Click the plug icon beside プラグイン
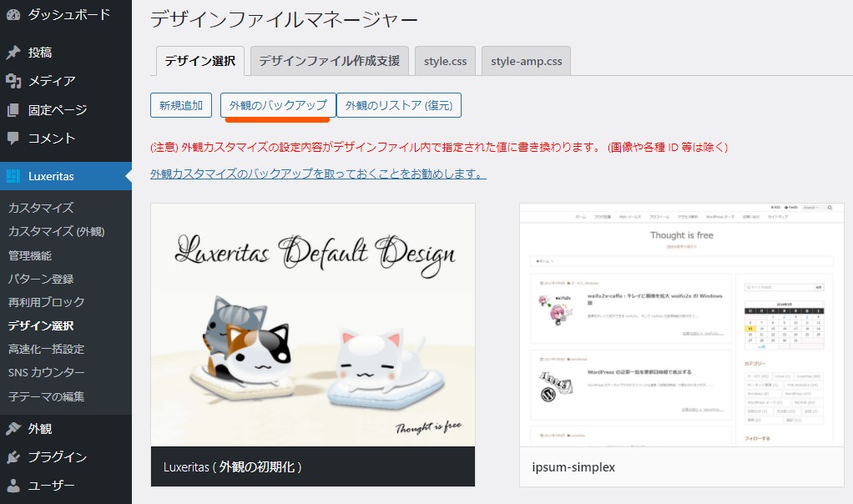Viewport: 853px width, 504px height. pyautogui.click(x=13, y=456)
